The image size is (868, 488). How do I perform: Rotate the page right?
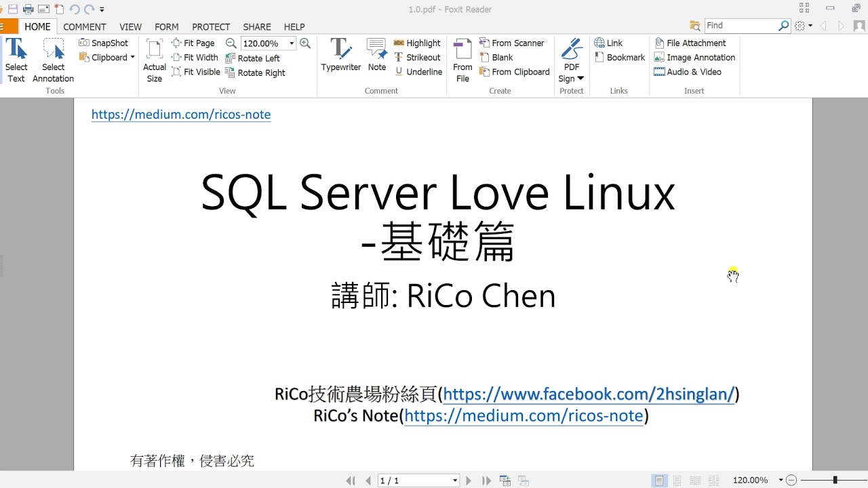[x=255, y=73]
